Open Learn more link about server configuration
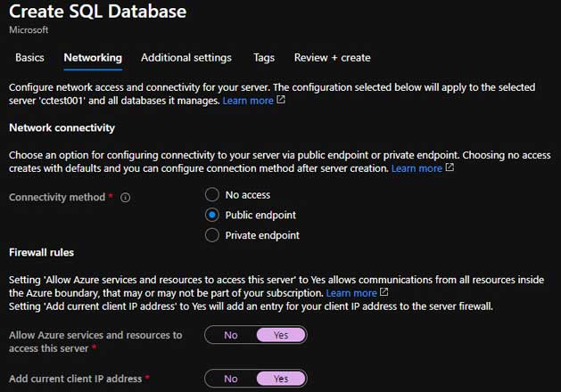This screenshot has width=561, height=392. pos(248,101)
